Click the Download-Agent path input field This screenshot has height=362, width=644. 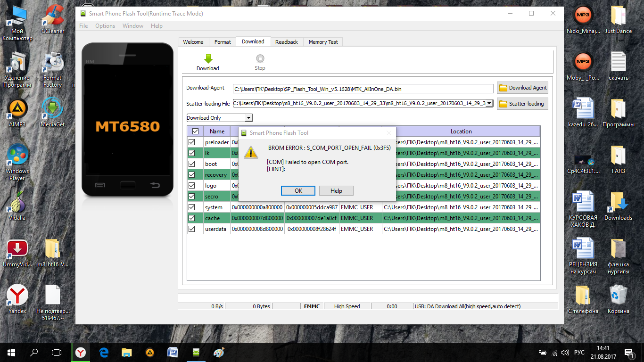tap(363, 89)
